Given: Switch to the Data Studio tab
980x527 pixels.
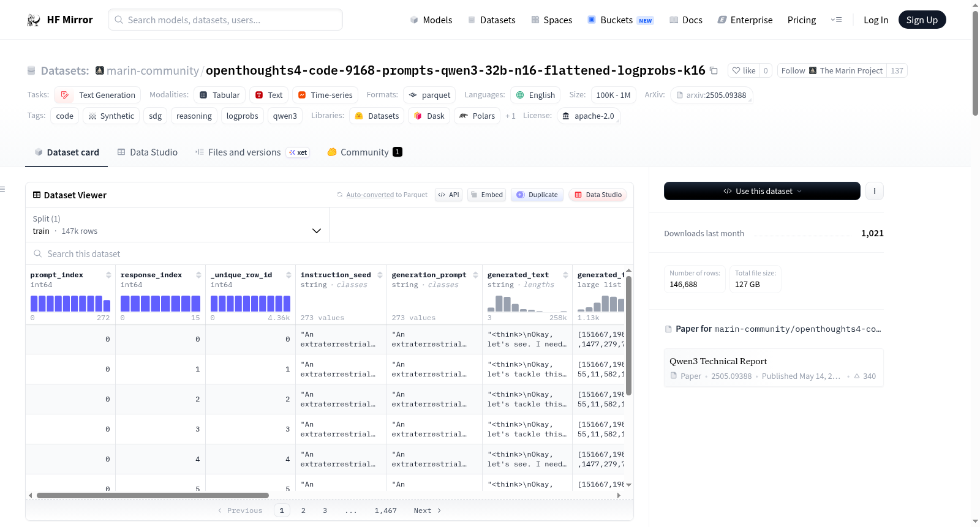Looking at the screenshot, I should click(148, 152).
